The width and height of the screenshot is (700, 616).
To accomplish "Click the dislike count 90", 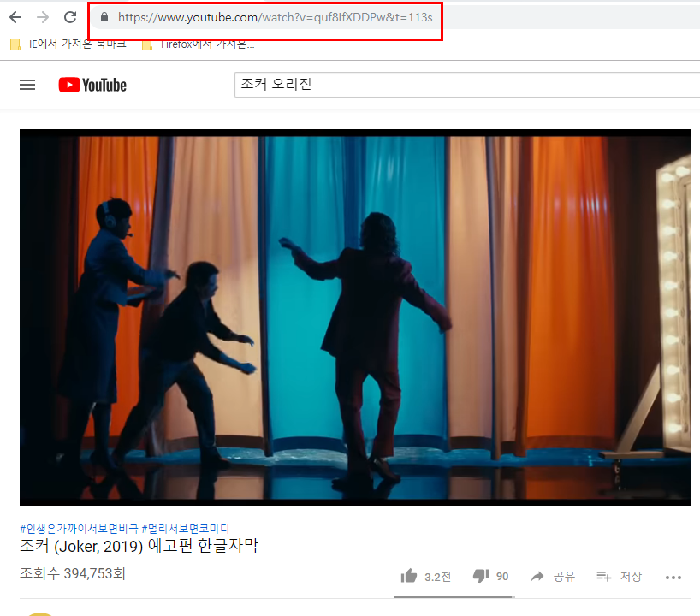I will click(x=502, y=577).
